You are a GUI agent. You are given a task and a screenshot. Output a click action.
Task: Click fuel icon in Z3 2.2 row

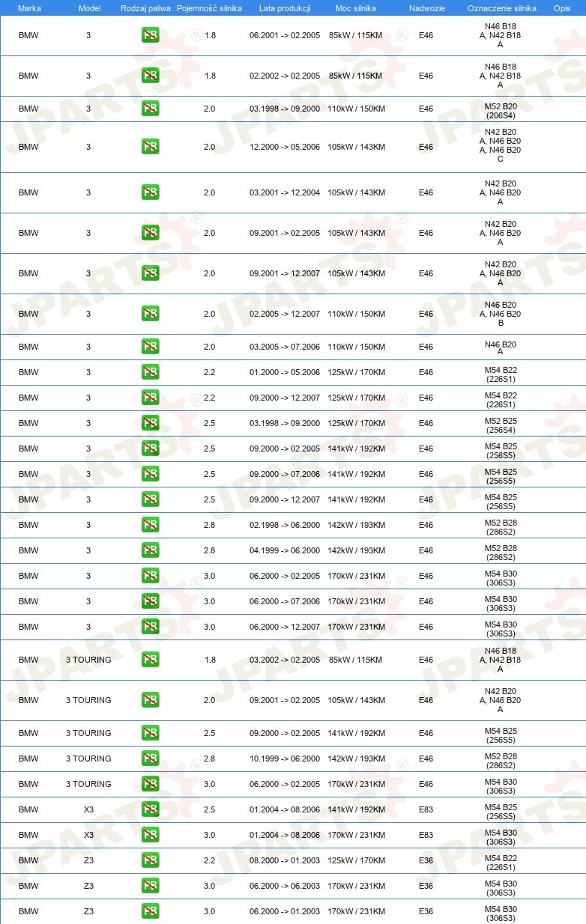(151, 860)
